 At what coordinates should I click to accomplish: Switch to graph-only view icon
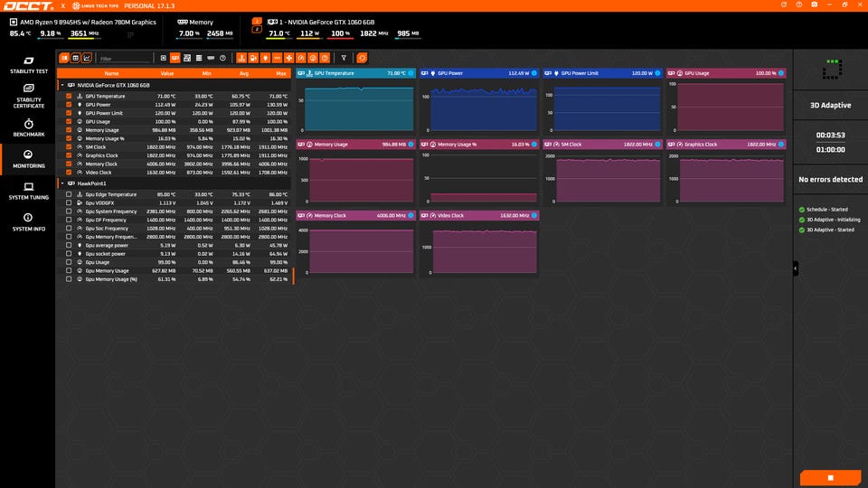[x=87, y=58]
